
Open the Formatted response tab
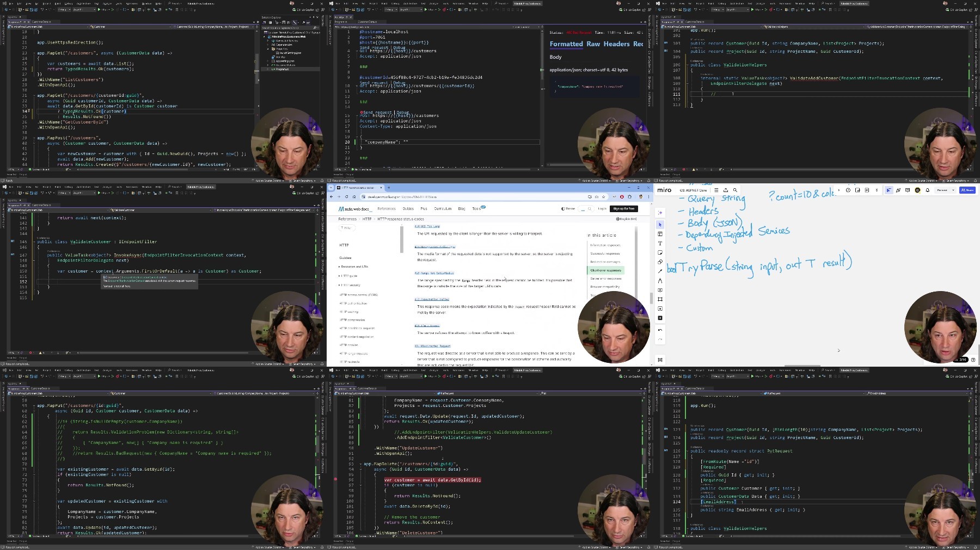click(x=566, y=44)
